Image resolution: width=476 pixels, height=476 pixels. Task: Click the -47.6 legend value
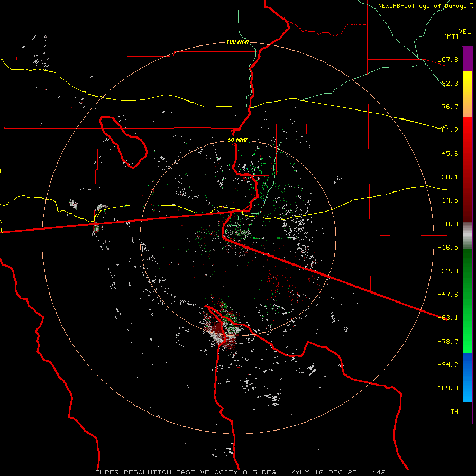click(x=448, y=295)
